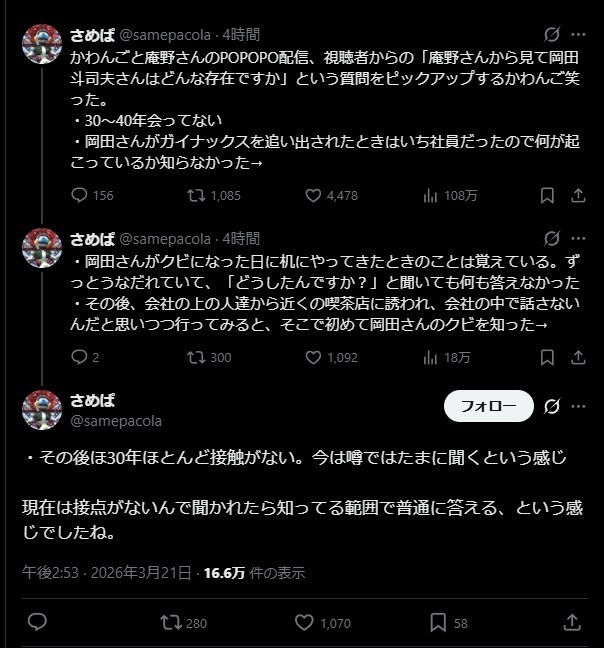Click the フォロー button
604x648 pixels.
pos(487,406)
